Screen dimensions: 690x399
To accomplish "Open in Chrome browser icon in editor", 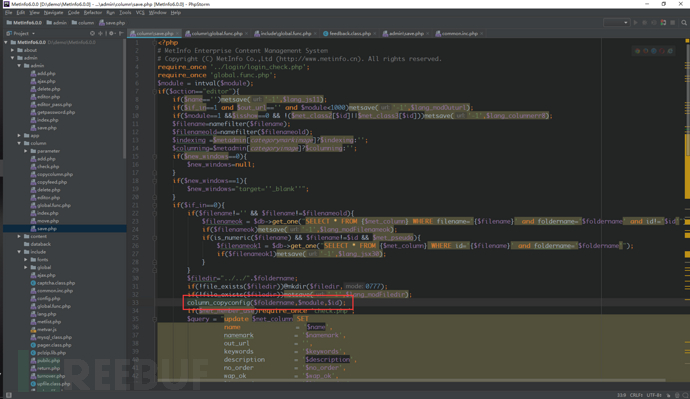I will point(637,51).
